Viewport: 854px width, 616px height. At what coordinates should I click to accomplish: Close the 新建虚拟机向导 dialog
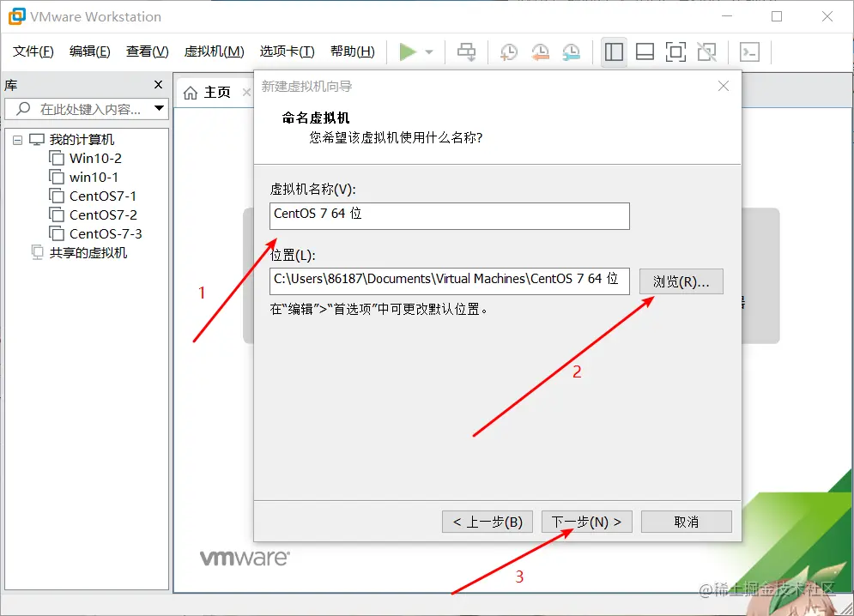(x=724, y=86)
